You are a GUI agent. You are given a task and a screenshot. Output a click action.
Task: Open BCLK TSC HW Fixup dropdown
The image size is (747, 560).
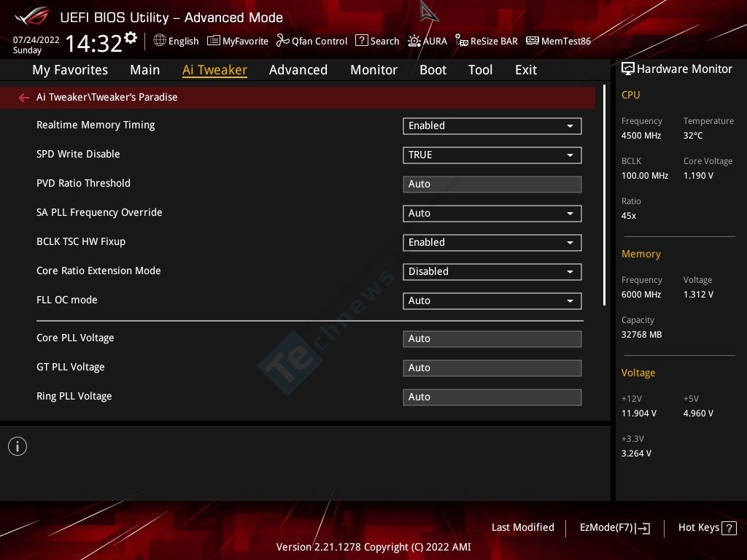click(x=492, y=242)
